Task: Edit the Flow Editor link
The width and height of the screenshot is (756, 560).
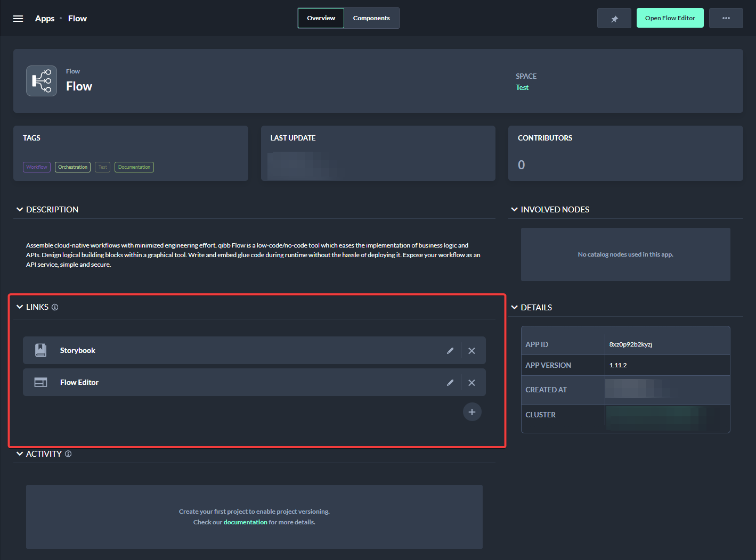Action: click(x=450, y=383)
